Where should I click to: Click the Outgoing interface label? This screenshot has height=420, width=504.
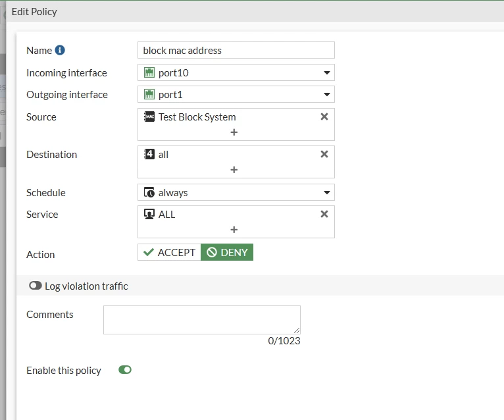[x=67, y=95]
